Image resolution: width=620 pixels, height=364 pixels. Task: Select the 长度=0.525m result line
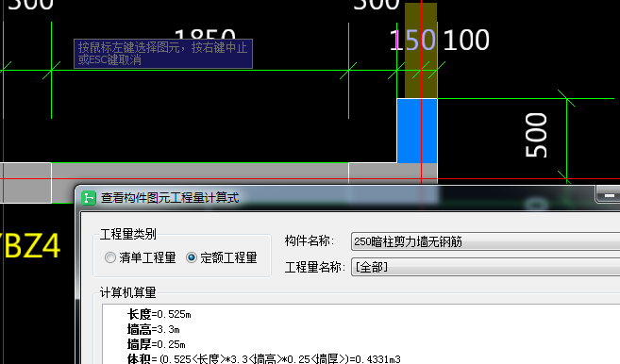pos(159,314)
